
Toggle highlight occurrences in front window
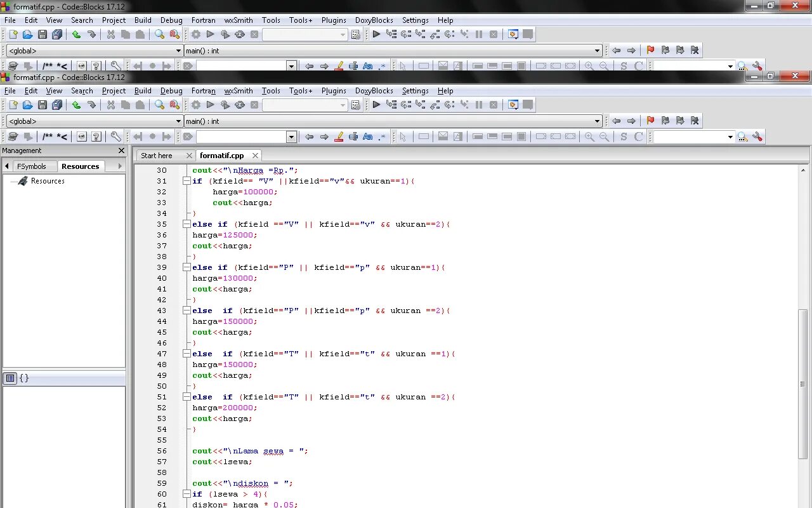(x=339, y=137)
